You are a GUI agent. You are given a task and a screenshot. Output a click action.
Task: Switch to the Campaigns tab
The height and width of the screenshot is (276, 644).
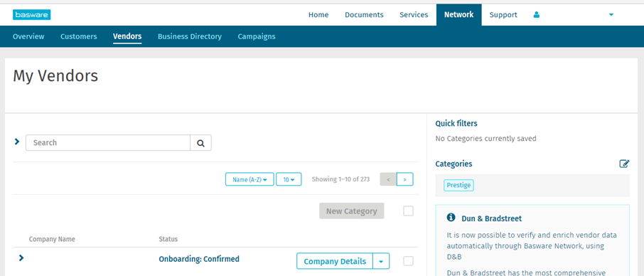257,36
